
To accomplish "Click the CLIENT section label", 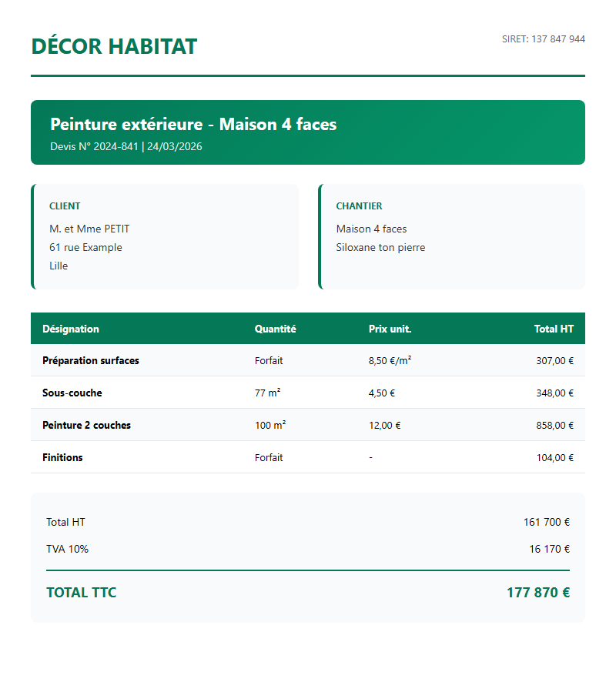I will pyautogui.click(x=65, y=206).
